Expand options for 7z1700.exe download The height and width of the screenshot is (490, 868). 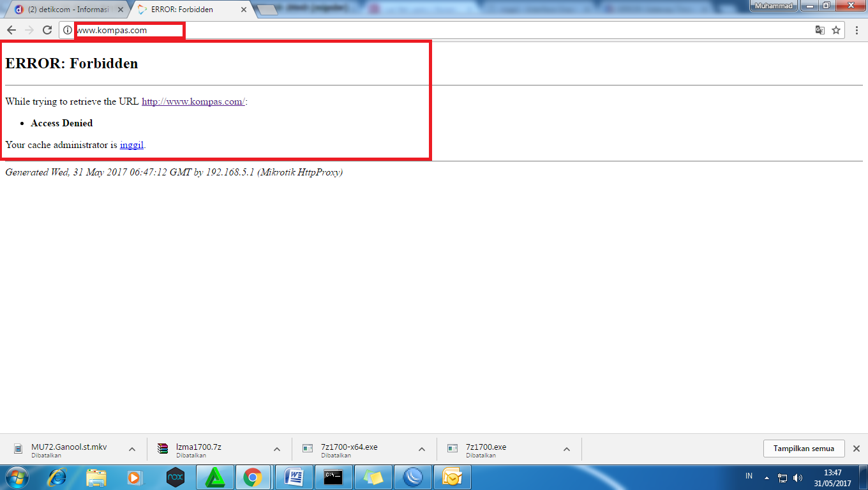[x=567, y=449]
